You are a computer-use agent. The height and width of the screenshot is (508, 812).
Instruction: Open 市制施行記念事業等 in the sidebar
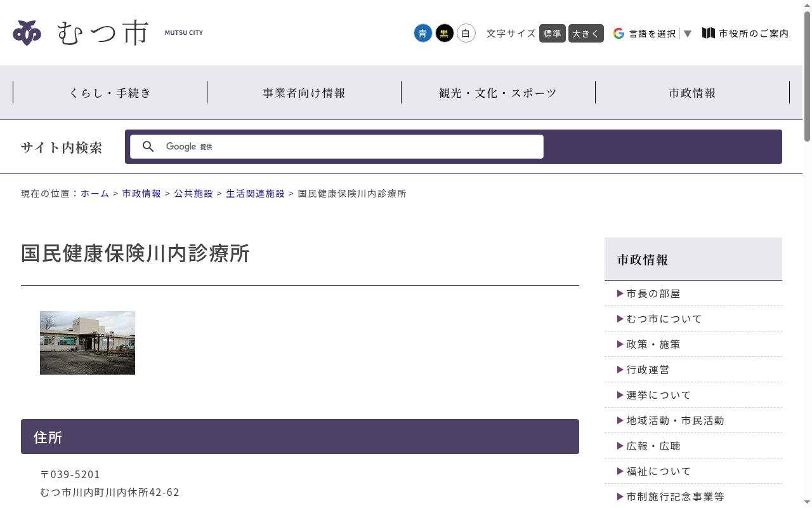675,497
